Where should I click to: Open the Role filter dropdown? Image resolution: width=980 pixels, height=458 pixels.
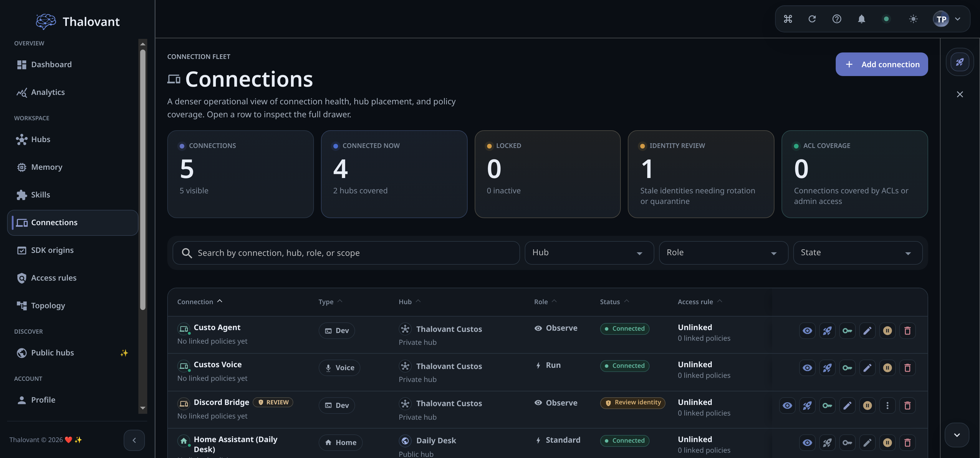(x=723, y=253)
